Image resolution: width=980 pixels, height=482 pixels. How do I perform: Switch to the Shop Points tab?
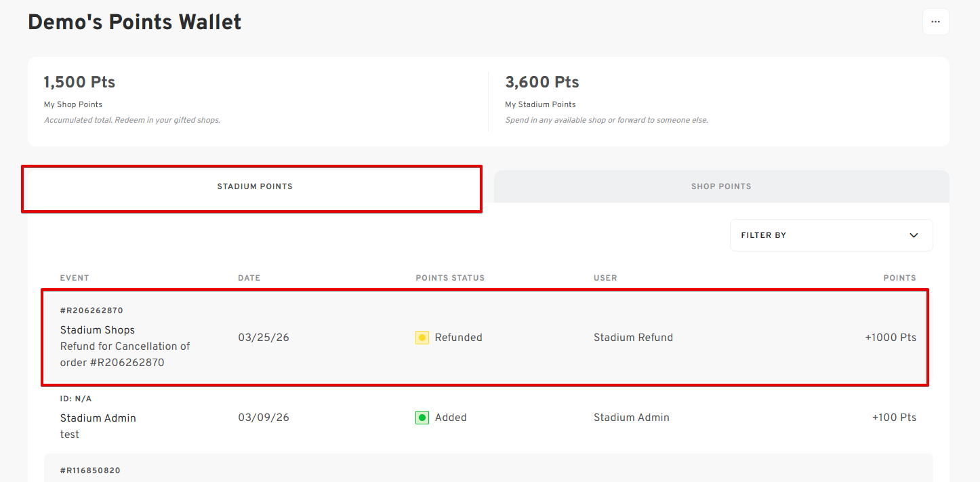click(x=721, y=186)
